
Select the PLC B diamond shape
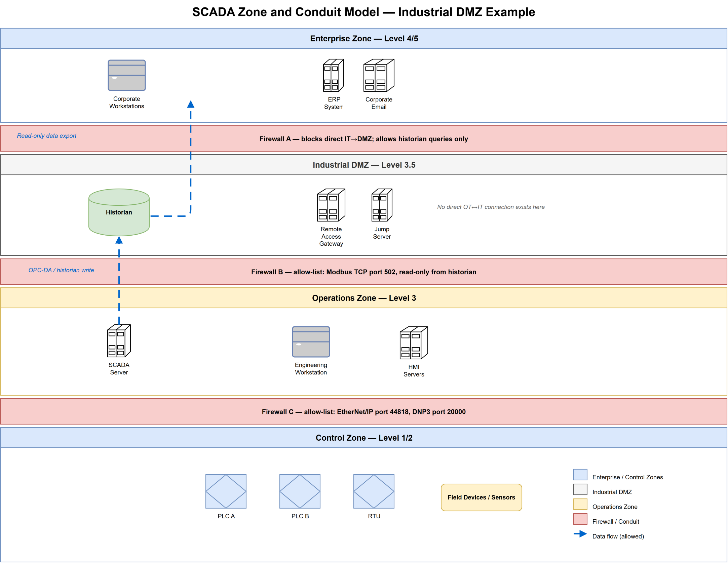[x=300, y=491]
